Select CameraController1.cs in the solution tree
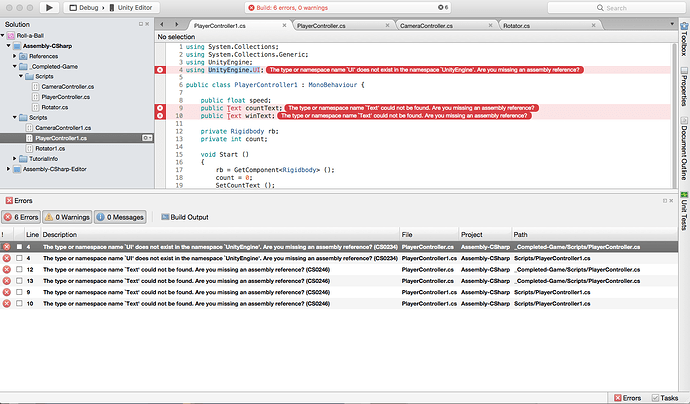 click(x=63, y=128)
